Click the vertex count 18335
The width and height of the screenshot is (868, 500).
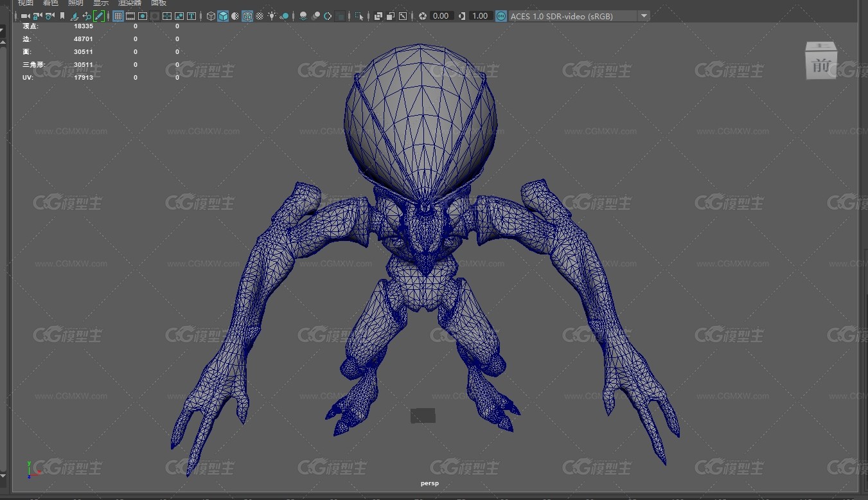pyautogui.click(x=84, y=26)
